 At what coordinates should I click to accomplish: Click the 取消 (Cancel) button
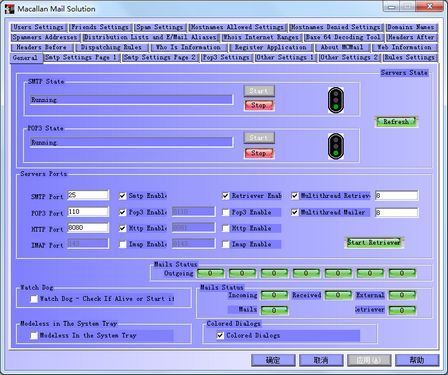(x=321, y=360)
